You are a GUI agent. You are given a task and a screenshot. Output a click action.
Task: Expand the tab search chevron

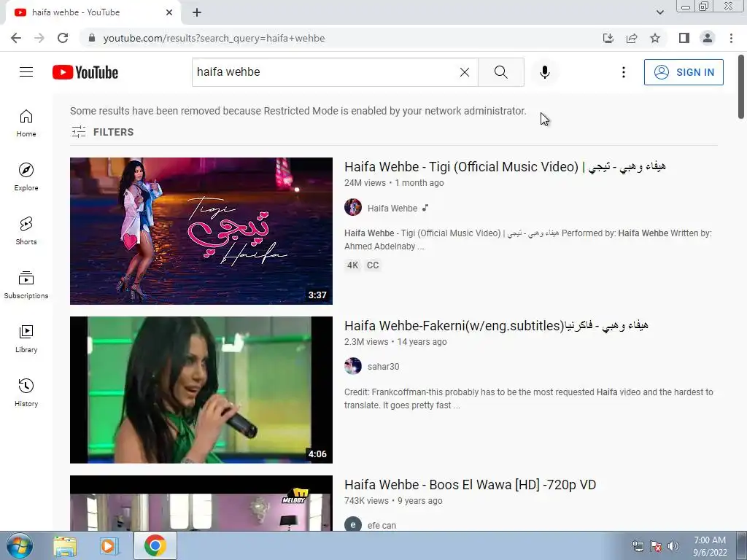click(x=659, y=12)
